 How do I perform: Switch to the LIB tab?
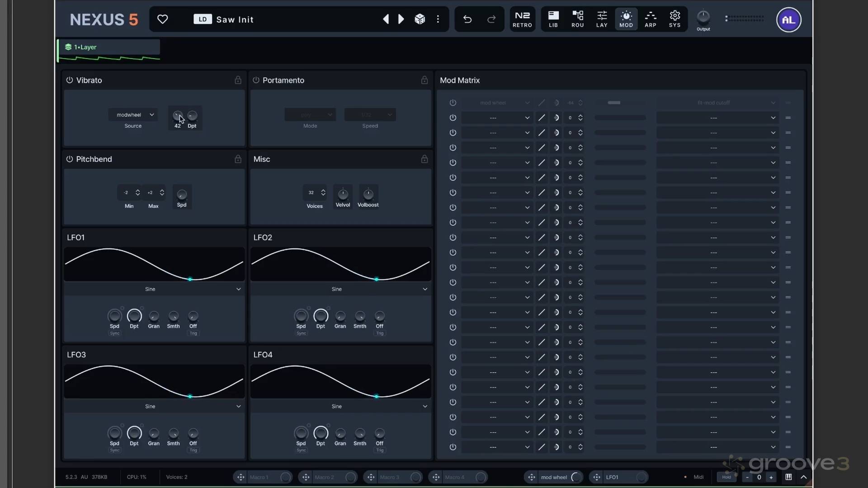tap(553, 19)
